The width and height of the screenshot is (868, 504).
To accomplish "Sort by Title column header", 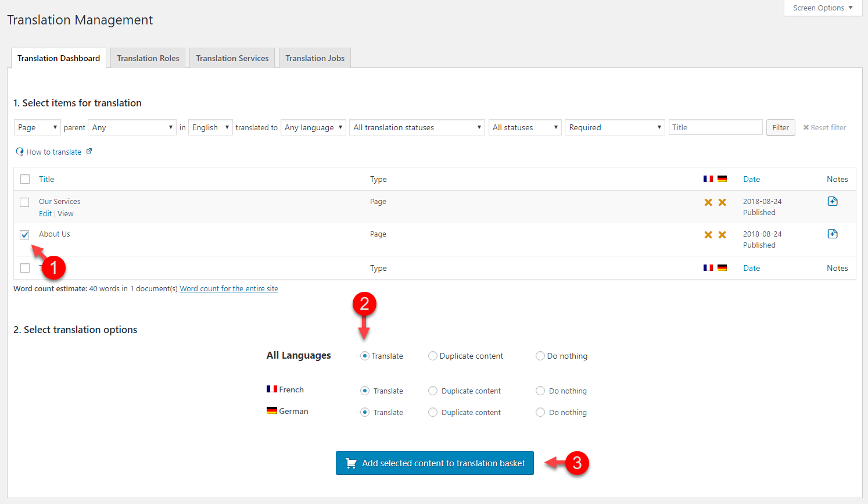I will 46,179.
